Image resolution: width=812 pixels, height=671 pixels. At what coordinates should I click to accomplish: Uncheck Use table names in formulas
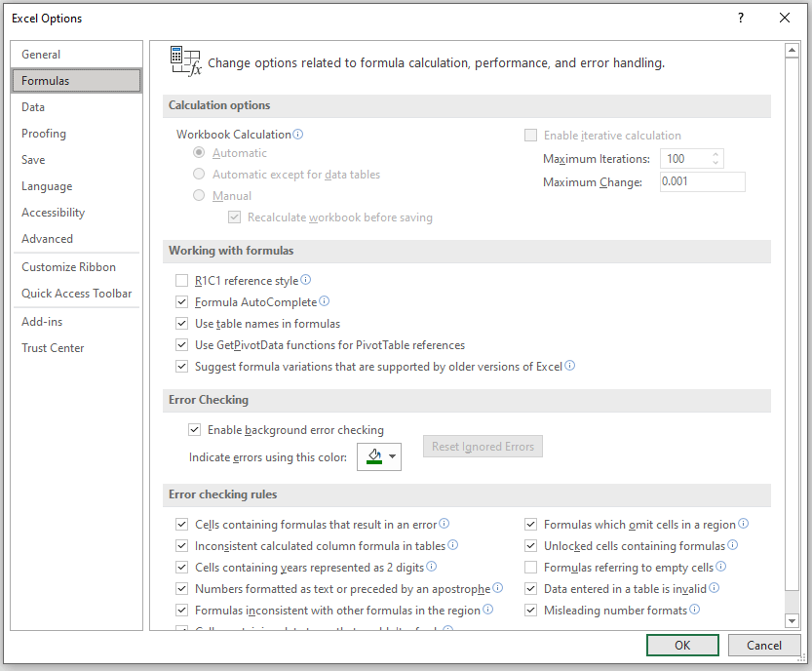click(x=181, y=324)
